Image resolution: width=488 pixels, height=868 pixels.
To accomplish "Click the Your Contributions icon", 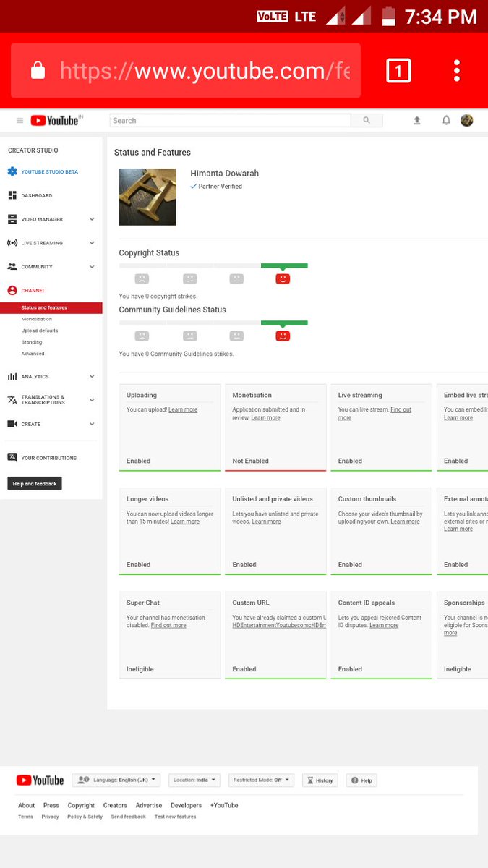I will click(x=12, y=458).
